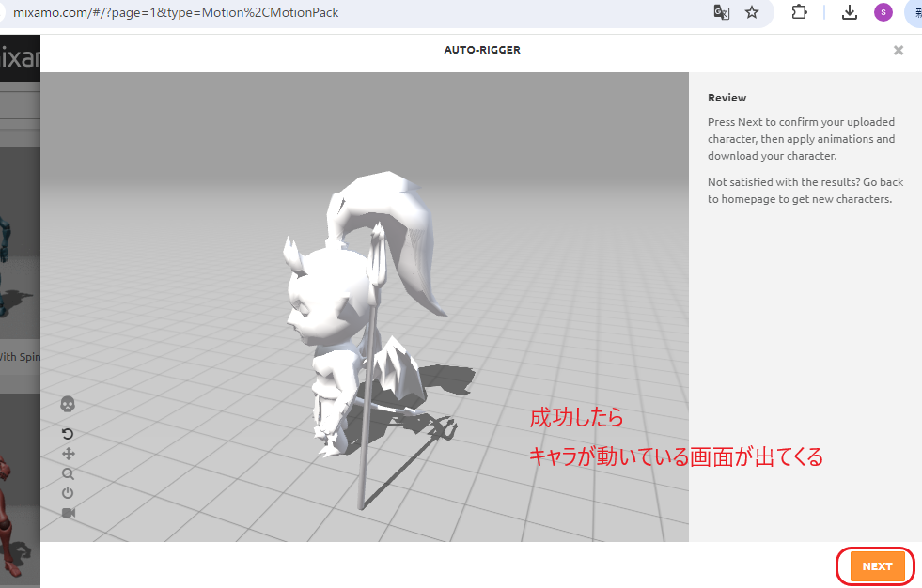Click the Mixamo logo behind the dialog

(x=20, y=58)
